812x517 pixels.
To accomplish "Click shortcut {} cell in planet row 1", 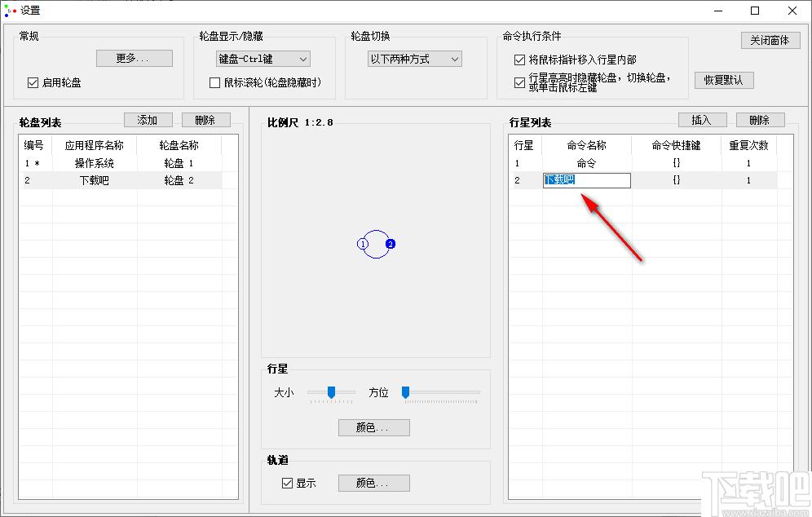I will pos(677,163).
